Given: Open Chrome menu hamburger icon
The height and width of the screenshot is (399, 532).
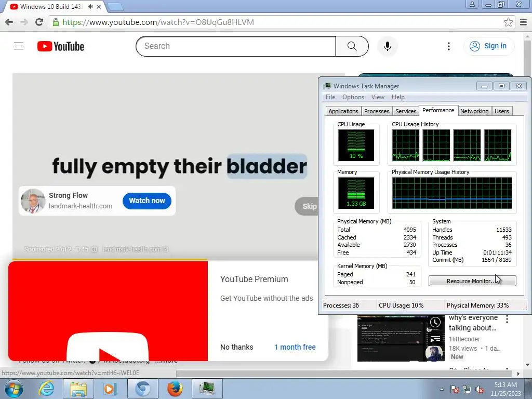Looking at the screenshot, I should click(x=524, y=22).
